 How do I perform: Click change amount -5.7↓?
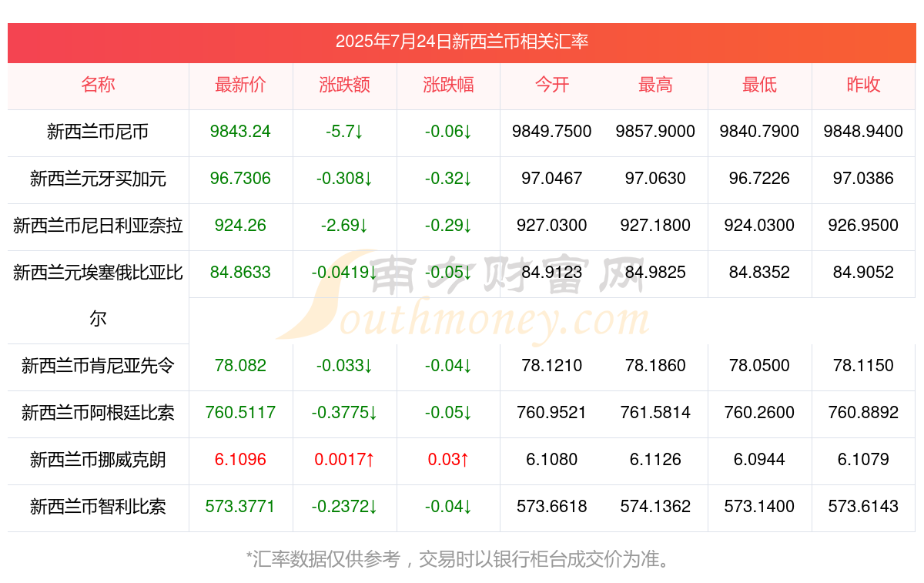344,132
